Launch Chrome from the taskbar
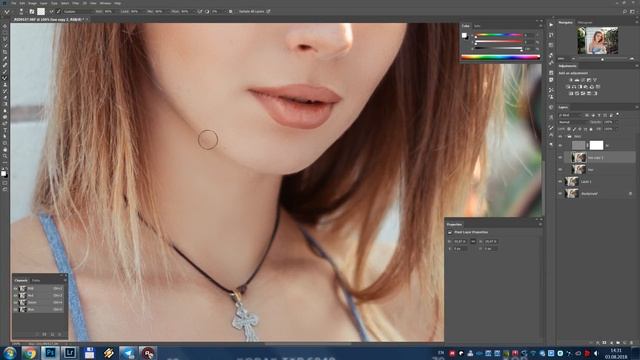 point(29,353)
